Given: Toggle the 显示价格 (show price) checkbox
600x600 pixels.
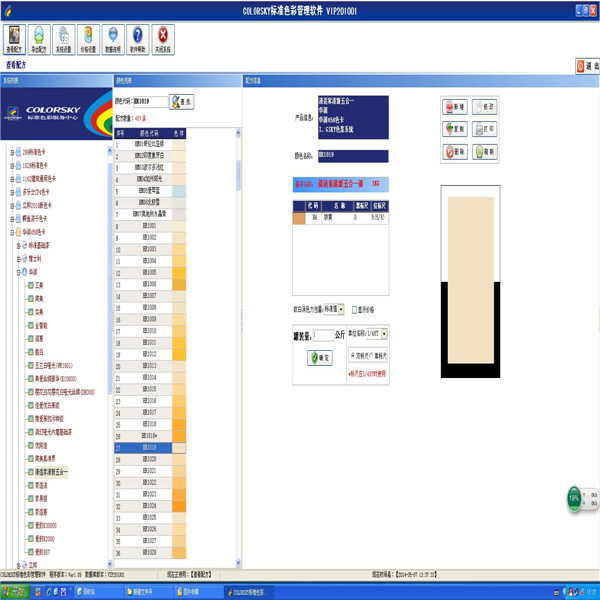Looking at the screenshot, I should click(355, 310).
